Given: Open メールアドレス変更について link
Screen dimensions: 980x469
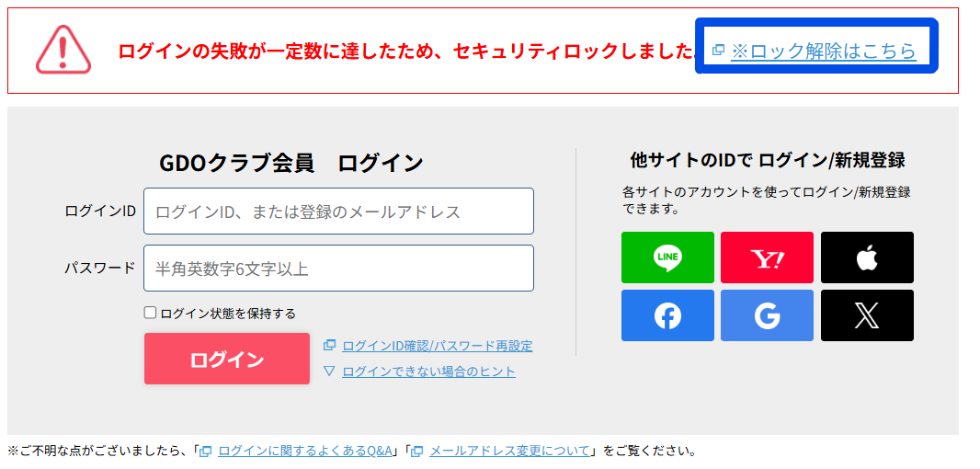Looking at the screenshot, I should [509, 451].
